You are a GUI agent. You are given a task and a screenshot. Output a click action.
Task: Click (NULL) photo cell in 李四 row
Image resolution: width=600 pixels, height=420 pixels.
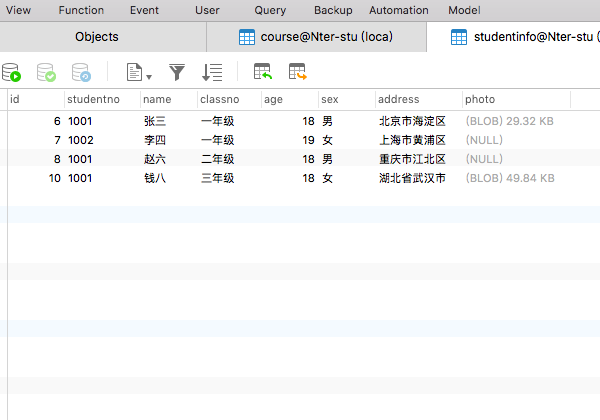point(484,140)
